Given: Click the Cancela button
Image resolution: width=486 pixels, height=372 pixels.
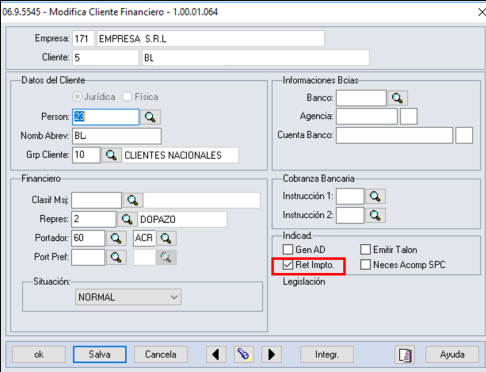Looking at the screenshot, I should coord(161,354).
